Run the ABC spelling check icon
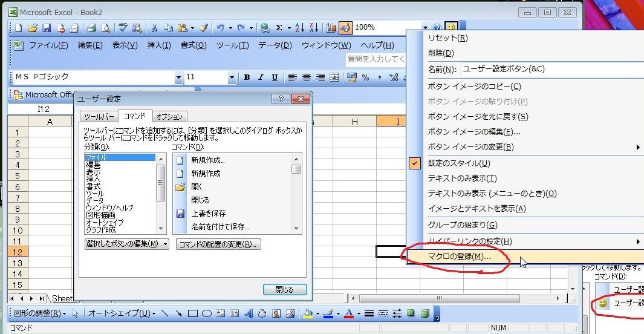Image resolution: width=644 pixels, height=334 pixels. click(123, 28)
